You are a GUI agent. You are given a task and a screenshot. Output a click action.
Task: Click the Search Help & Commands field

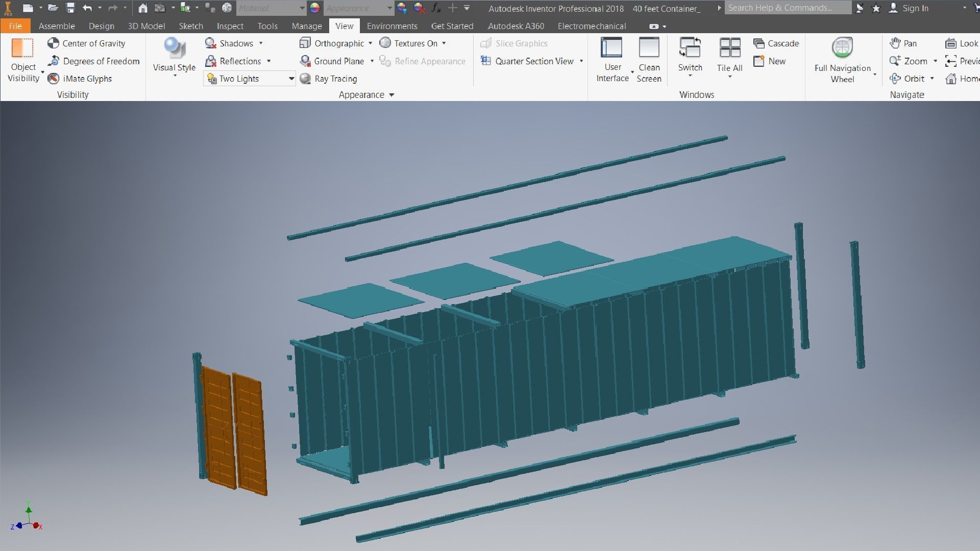tap(788, 8)
